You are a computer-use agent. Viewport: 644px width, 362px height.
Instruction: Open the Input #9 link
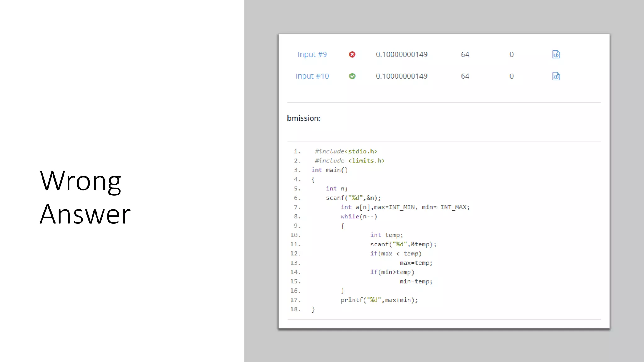[312, 54]
